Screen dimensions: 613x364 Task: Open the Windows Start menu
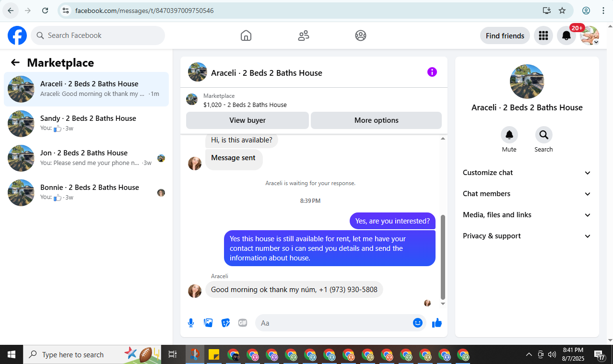12,354
